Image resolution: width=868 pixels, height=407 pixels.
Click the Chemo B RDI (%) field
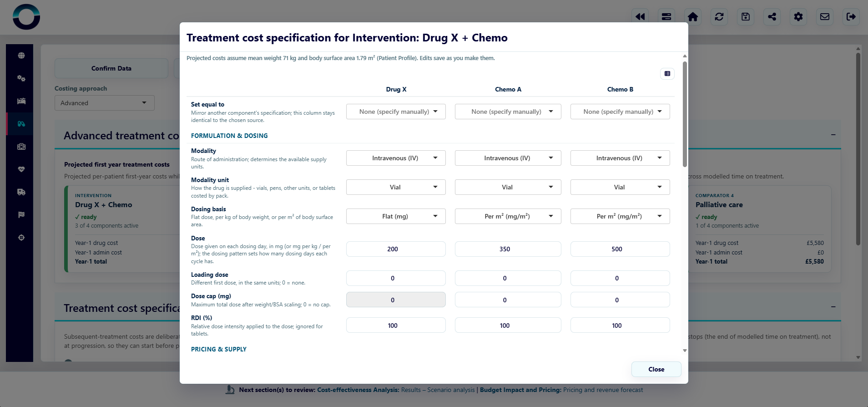pos(620,326)
